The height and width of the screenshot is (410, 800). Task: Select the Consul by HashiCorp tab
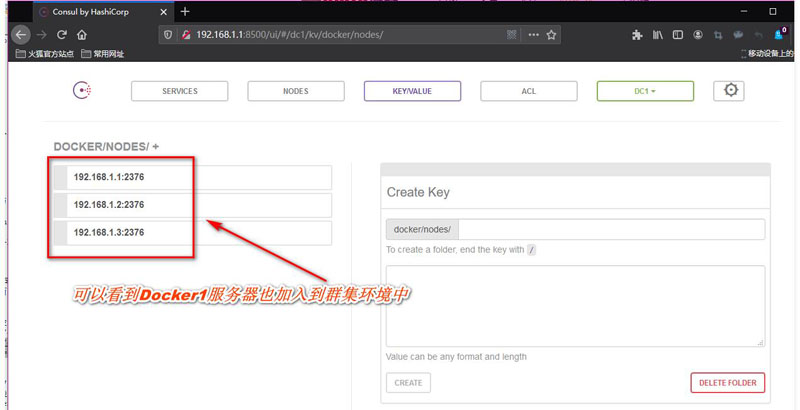(104, 11)
